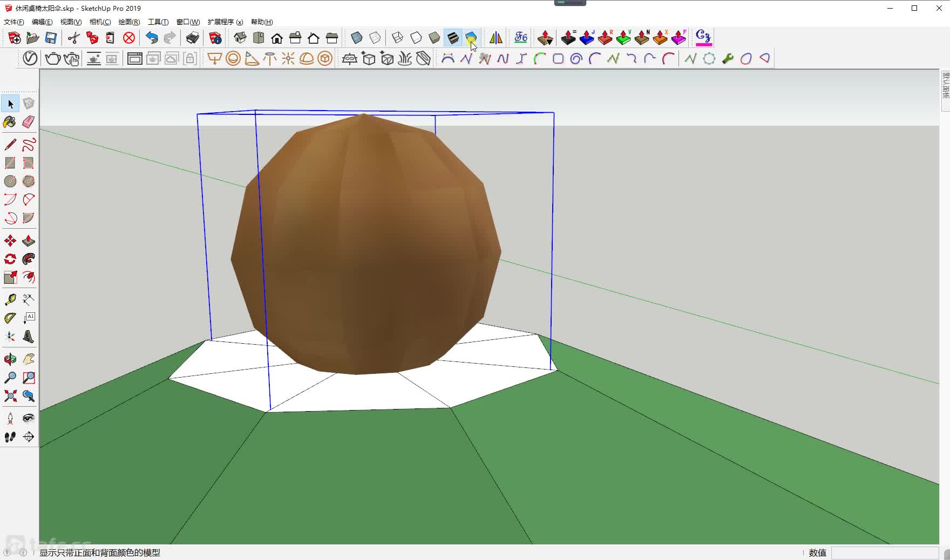Viewport: 950px width, 560px height.
Task: Activate the Circle tool
Action: (10, 181)
